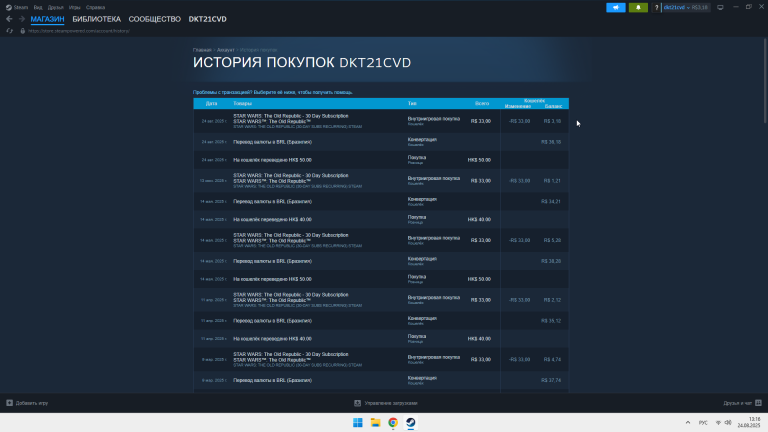
Task: Click the Steam logo in menu bar
Action: 8,7
